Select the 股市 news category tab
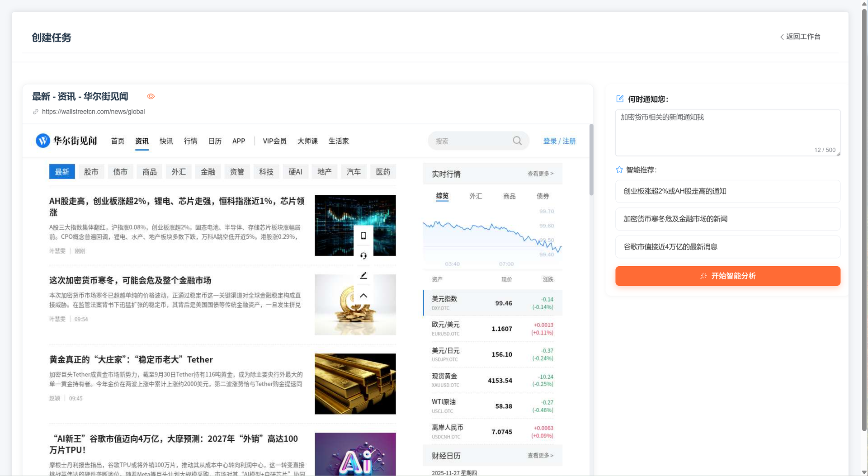Viewport: 868px width, 476px height. 91,172
